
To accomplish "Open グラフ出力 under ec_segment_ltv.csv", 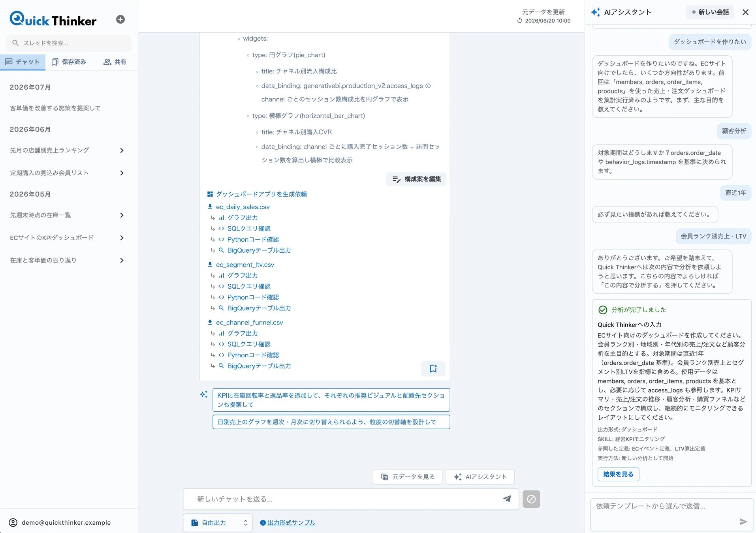I will (x=242, y=276).
